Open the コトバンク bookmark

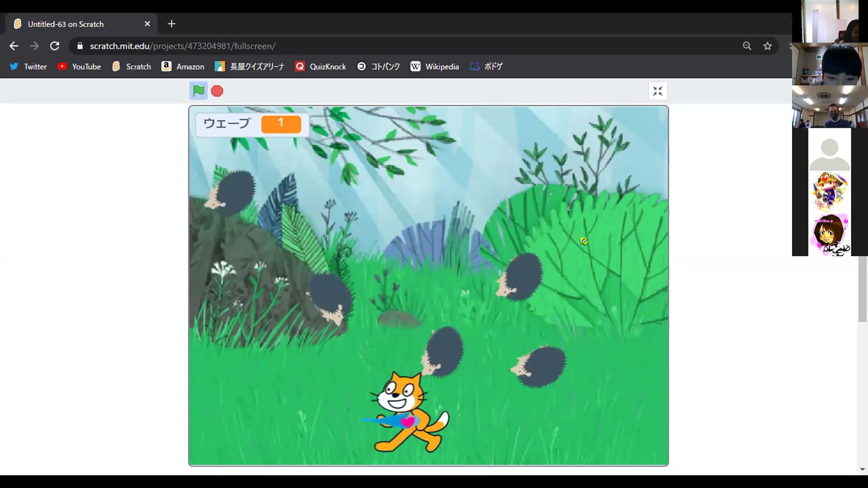[x=378, y=67]
